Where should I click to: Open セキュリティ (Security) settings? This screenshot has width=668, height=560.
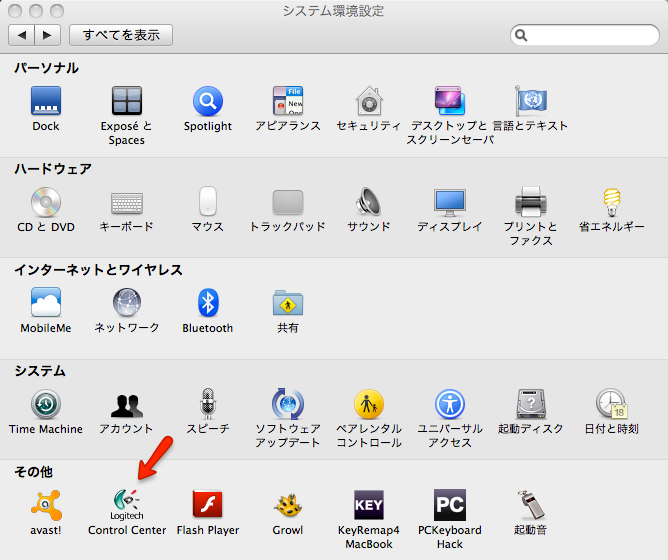click(369, 101)
